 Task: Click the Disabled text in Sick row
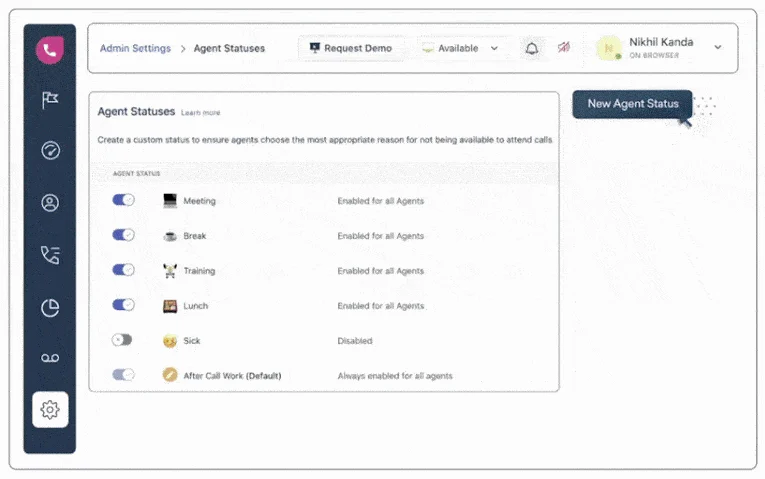coord(355,341)
